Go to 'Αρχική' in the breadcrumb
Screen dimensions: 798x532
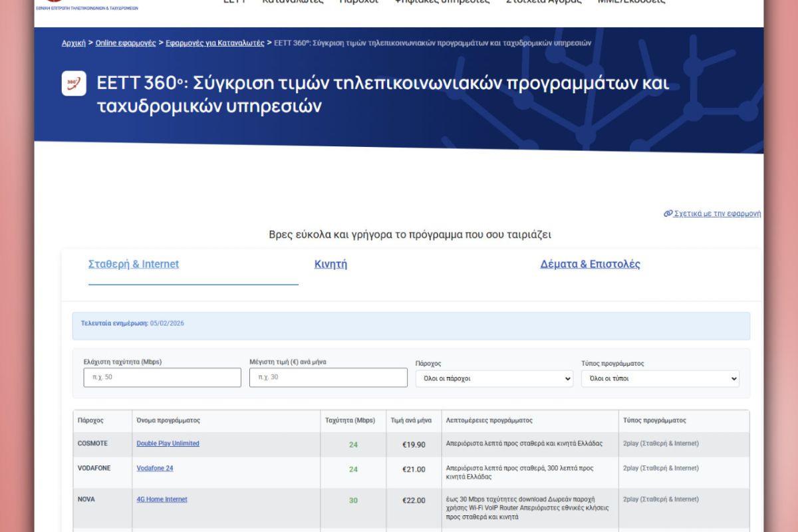[74, 43]
